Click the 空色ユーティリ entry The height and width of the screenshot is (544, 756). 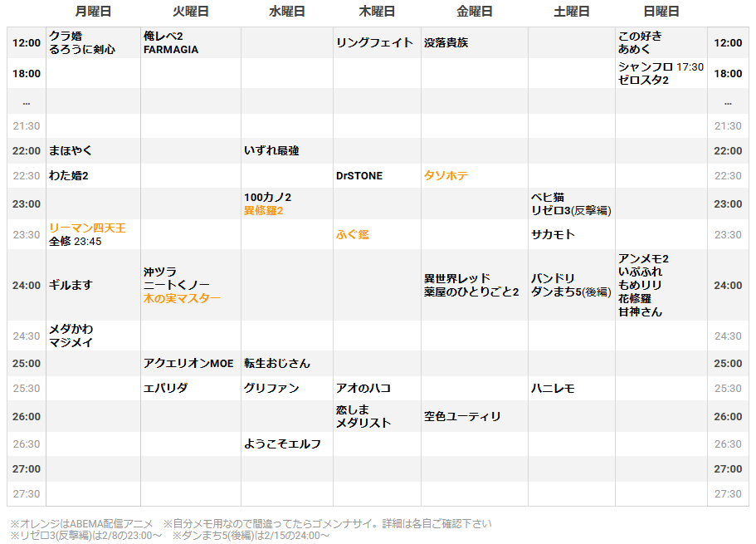click(x=462, y=417)
